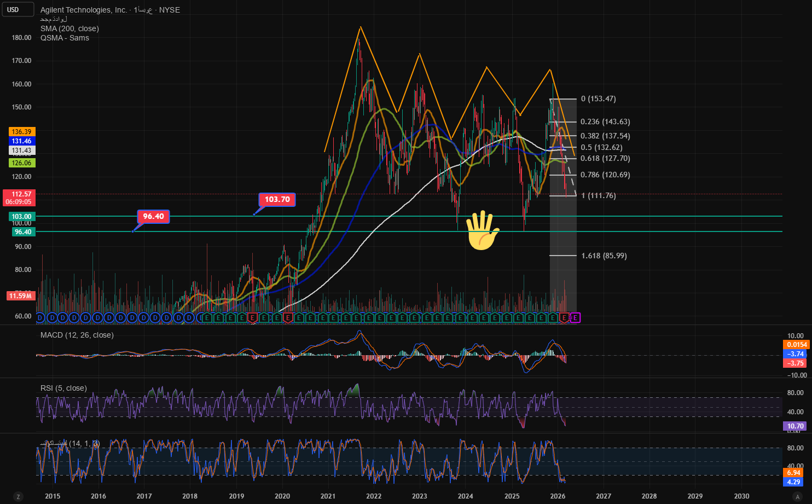Click the waving hand emoji on chart

482,230
